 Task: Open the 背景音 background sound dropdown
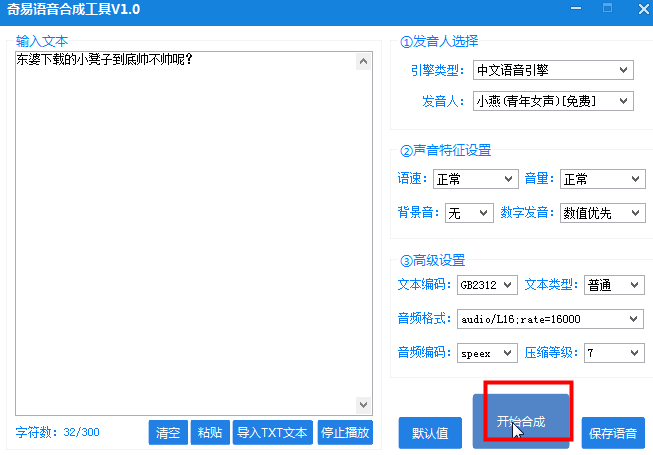(x=469, y=213)
